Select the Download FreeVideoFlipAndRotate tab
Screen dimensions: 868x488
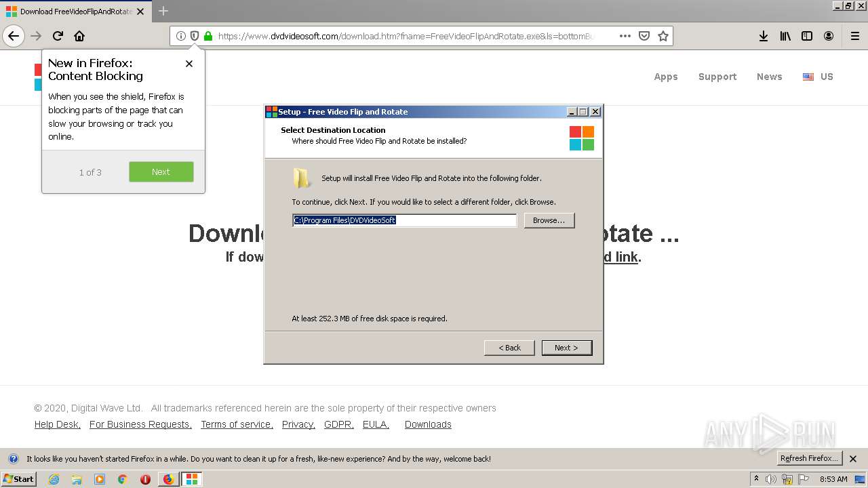(76, 12)
